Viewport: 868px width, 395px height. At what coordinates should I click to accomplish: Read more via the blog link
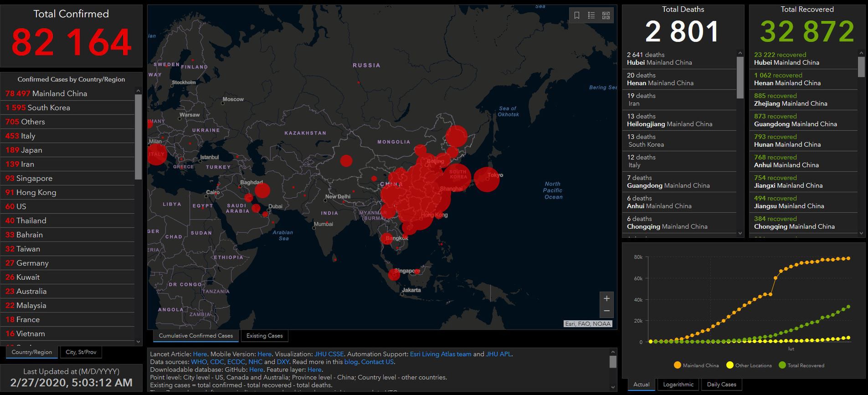coord(351,362)
